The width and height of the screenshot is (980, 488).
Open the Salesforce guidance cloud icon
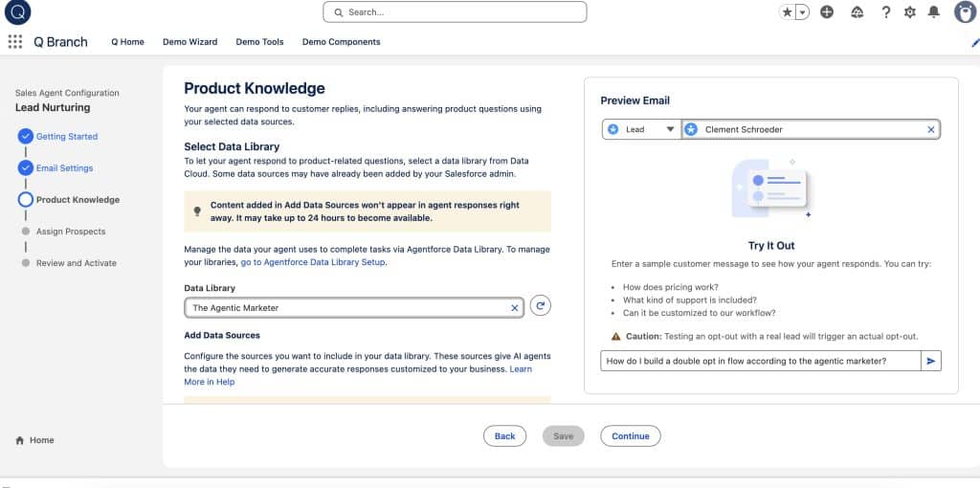(857, 11)
